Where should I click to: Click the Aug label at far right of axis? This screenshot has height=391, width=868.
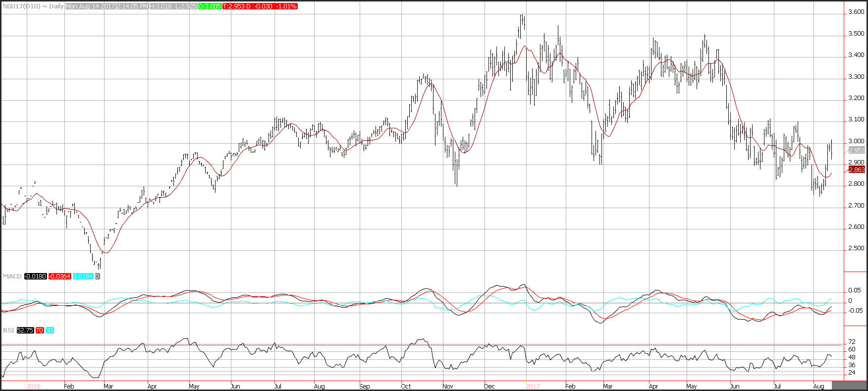(x=819, y=386)
